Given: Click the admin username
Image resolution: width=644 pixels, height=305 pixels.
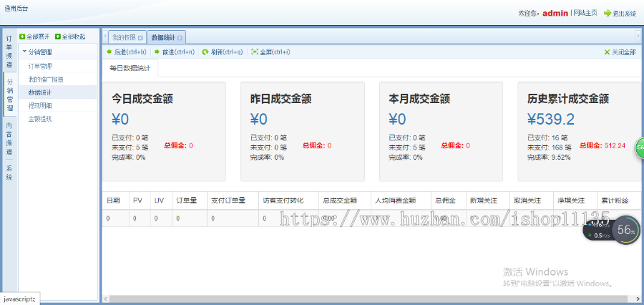Looking at the screenshot, I should 555,13.
